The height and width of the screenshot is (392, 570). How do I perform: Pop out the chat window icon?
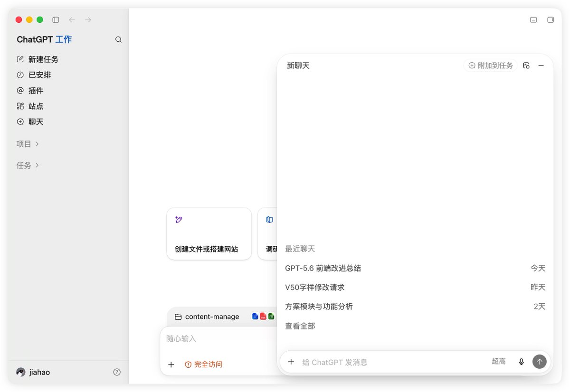[526, 65]
